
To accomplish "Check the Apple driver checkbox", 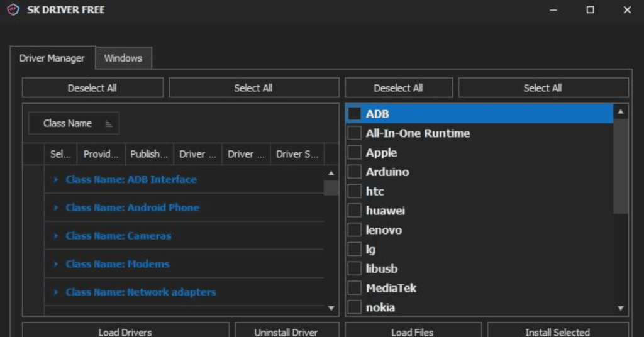I will pyautogui.click(x=355, y=152).
